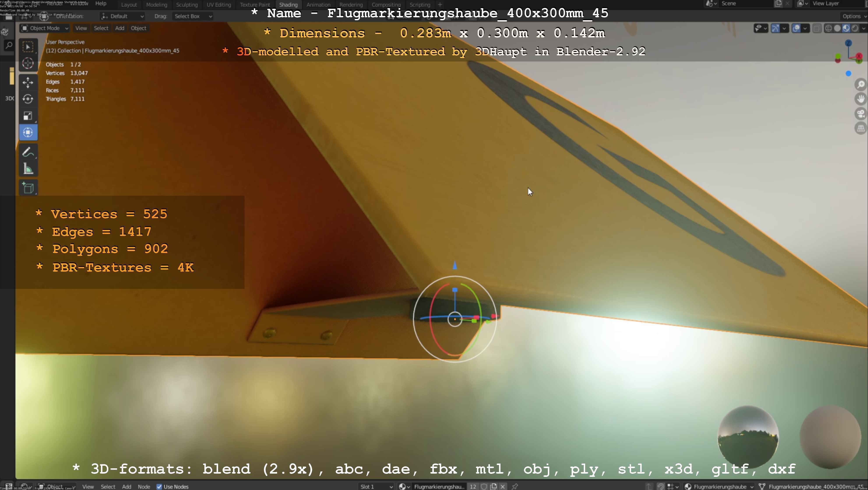Switch to the Texture Paint workspace tab
Image resolution: width=868 pixels, height=490 pixels.
click(x=255, y=5)
